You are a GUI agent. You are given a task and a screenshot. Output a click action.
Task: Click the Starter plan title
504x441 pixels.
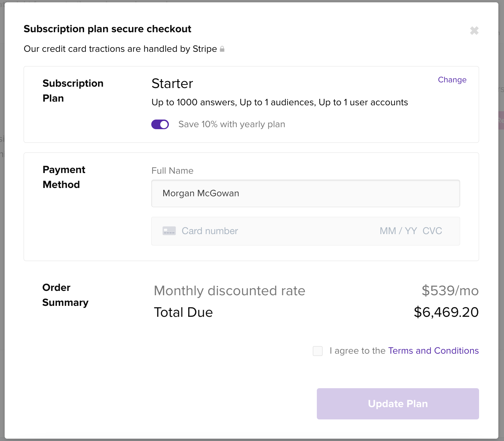[172, 84]
